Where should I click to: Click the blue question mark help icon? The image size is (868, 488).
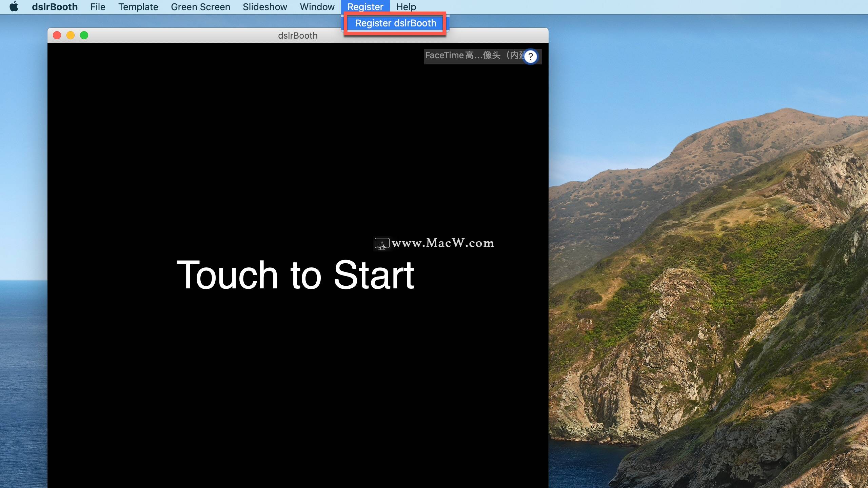click(x=531, y=57)
